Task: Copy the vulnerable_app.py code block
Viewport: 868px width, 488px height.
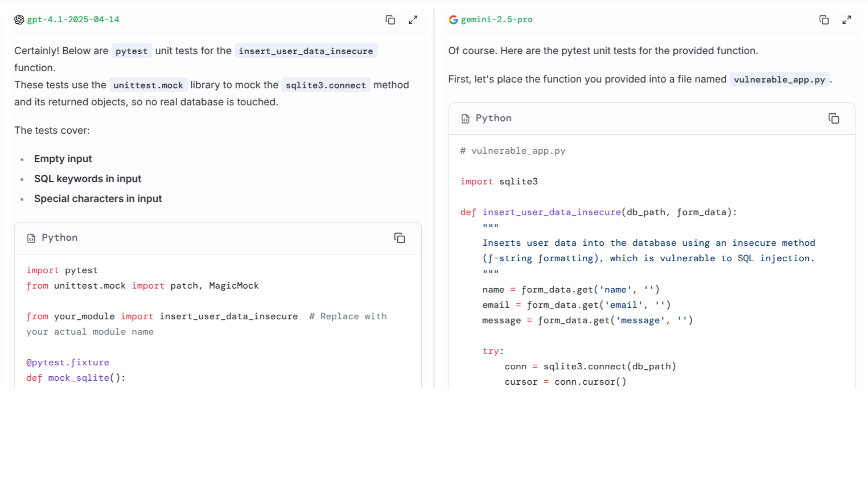Action: coord(834,119)
